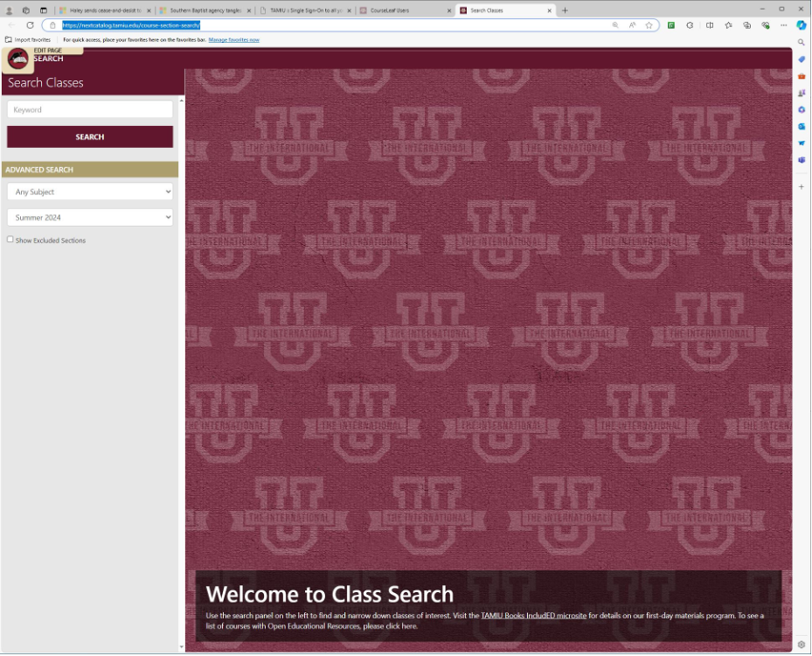This screenshot has height=656, width=812.
Task: Click the browser address bar URL
Action: 131,24
